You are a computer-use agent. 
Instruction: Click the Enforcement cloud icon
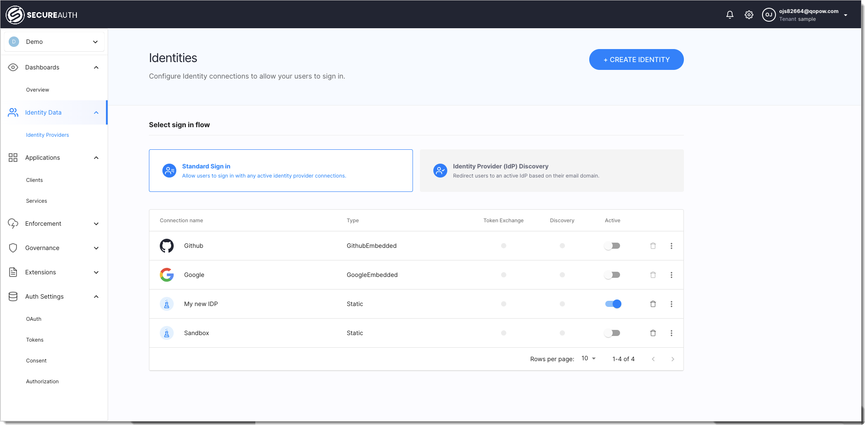pyautogui.click(x=13, y=224)
